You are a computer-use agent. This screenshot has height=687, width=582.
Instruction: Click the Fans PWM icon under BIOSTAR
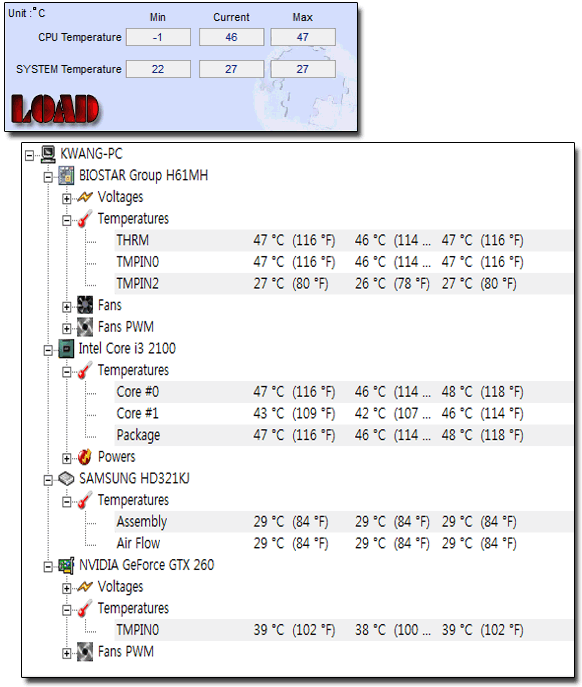click(x=85, y=327)
